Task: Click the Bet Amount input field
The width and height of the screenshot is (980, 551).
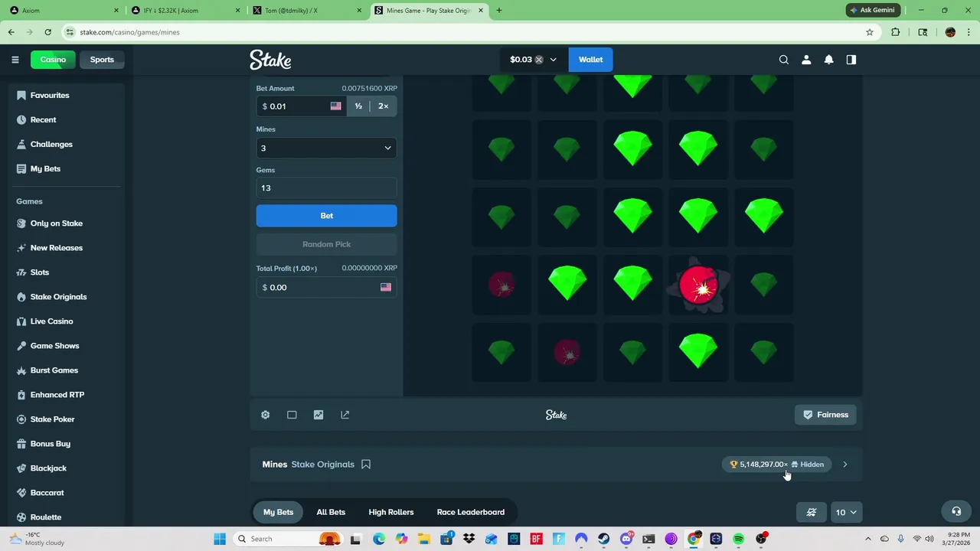Action: (x=300, y=106)
